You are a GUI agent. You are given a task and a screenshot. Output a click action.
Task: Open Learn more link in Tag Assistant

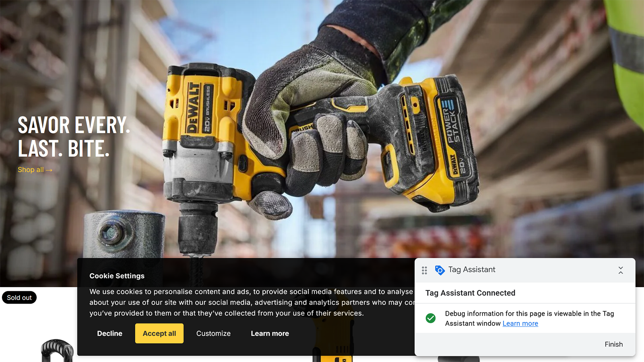[x=520, y=323]
